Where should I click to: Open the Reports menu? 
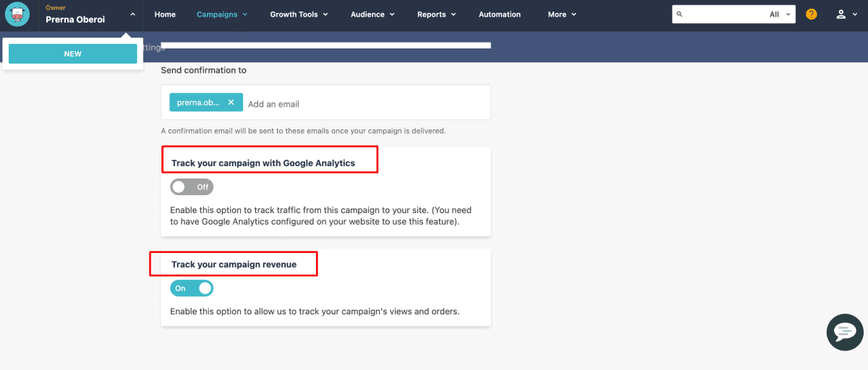[x=436, y=14]
